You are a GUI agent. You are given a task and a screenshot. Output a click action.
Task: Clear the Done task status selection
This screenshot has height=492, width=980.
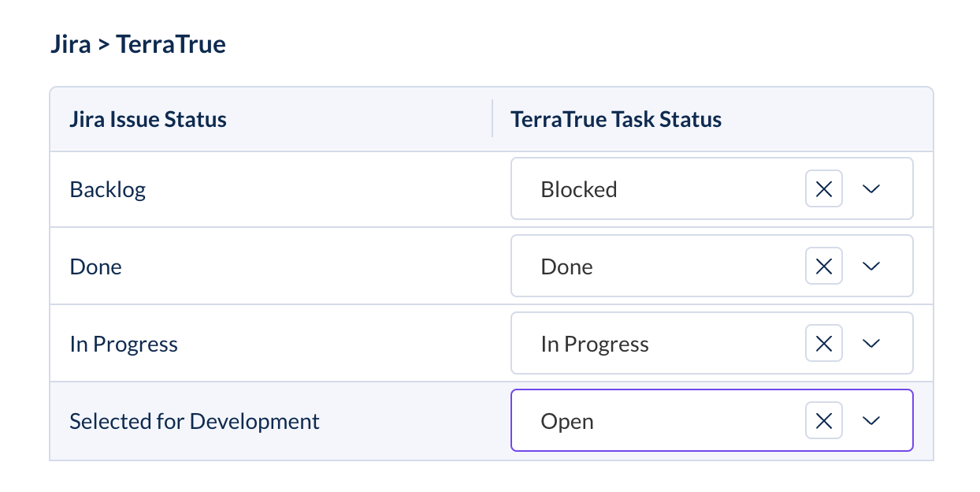824,266
